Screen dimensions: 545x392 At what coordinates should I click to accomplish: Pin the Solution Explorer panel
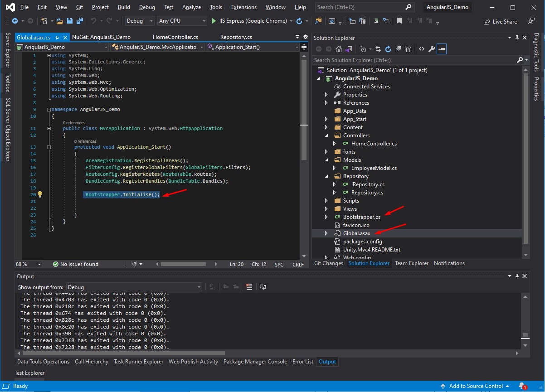(x=517, y=38)
